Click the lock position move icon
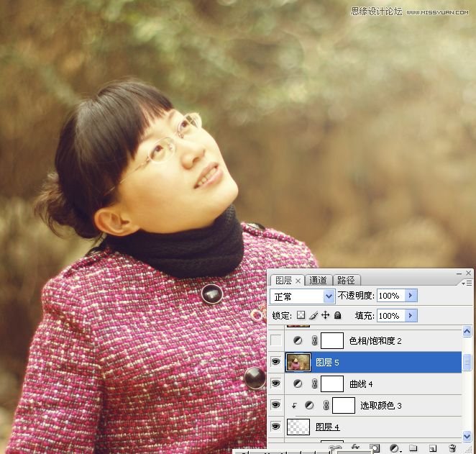 pyautogui.click(x=325, y=315)
